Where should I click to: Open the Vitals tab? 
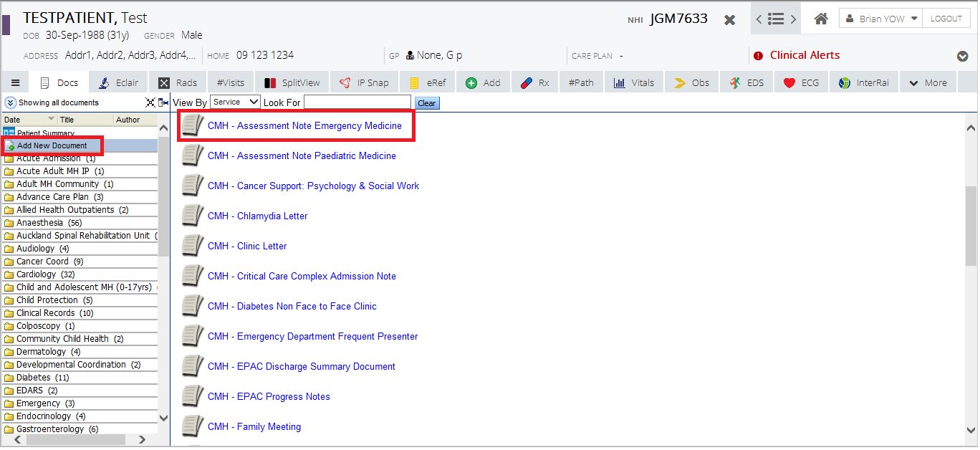tap(634, 83)
